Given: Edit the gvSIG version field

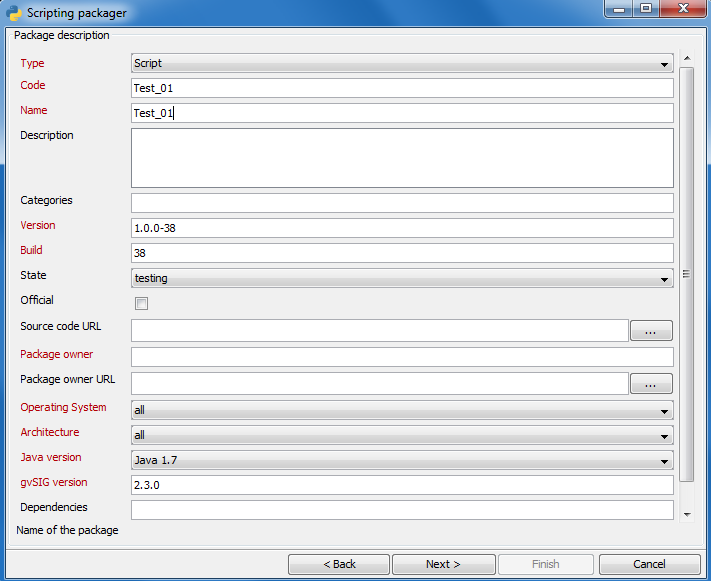Looking at the screenshot, I should coord(402,485).
